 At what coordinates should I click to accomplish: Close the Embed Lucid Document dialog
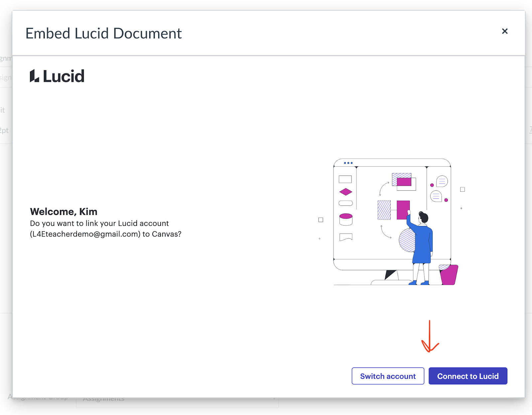click(505, 31)
